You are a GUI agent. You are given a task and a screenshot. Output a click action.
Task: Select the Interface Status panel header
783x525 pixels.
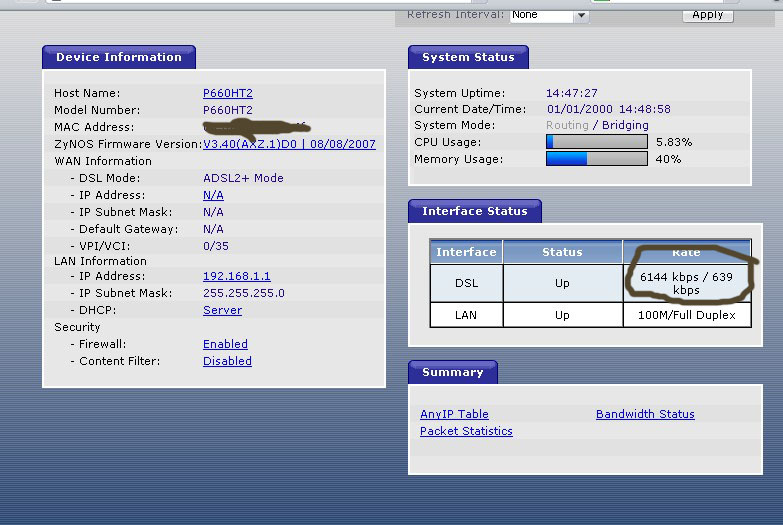coord(474,211)
